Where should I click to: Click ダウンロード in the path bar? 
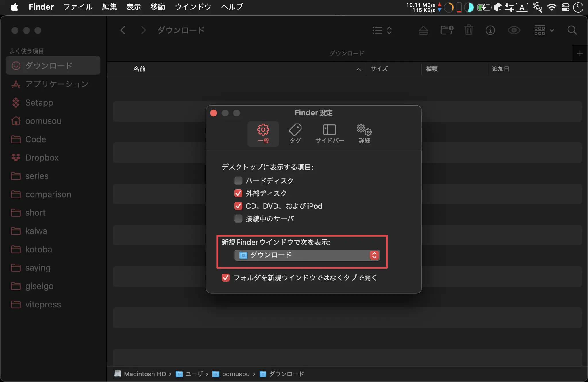coord(282,374)
